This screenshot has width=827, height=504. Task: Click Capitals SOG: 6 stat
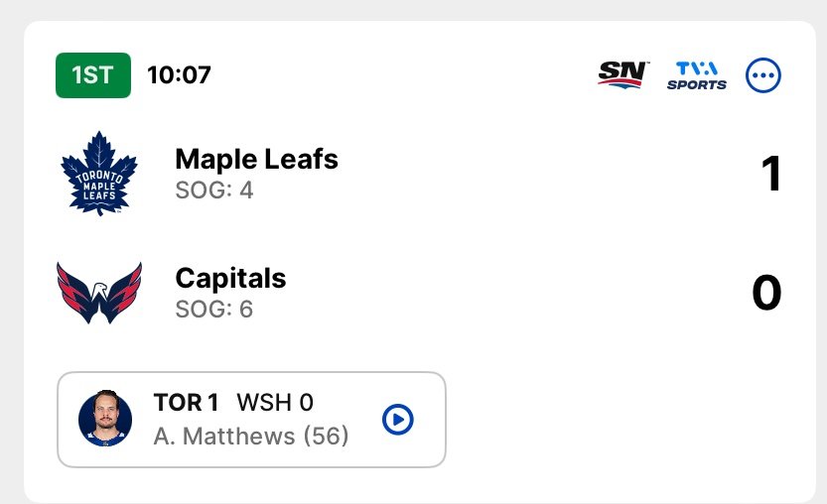[x=213, y=310]
